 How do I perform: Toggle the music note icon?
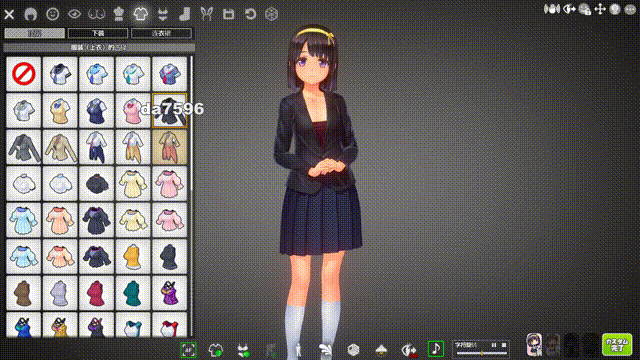[x=436, y=349]
